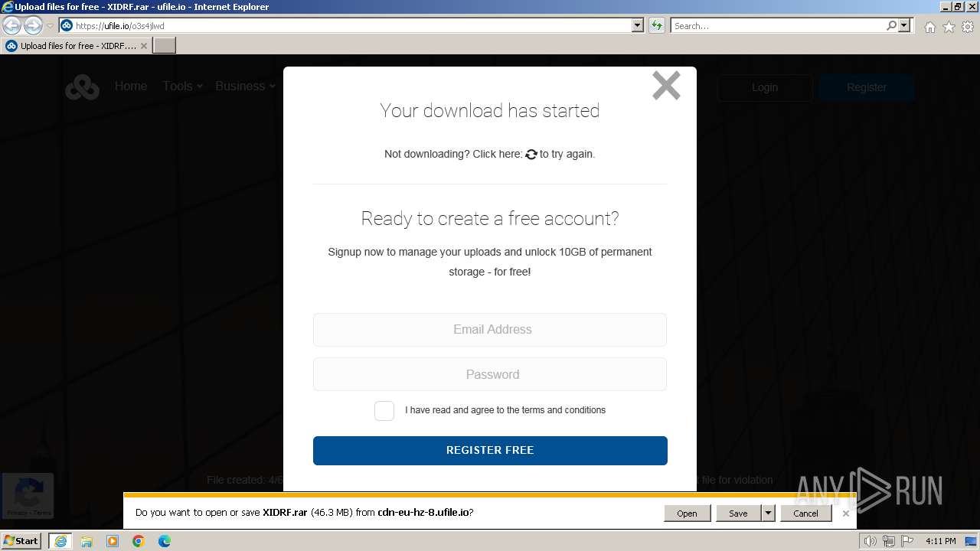Click the Password input field

(490, 374)
